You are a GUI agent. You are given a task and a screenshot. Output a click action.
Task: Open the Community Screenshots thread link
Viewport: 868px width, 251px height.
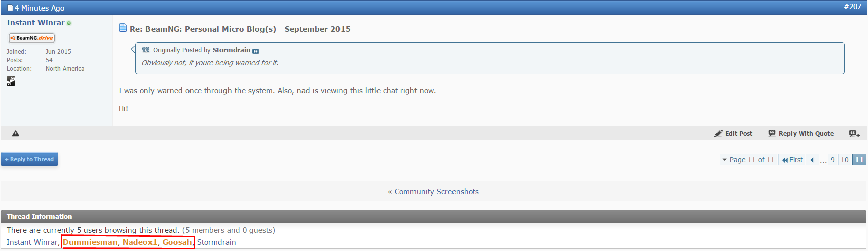(436, 192)
